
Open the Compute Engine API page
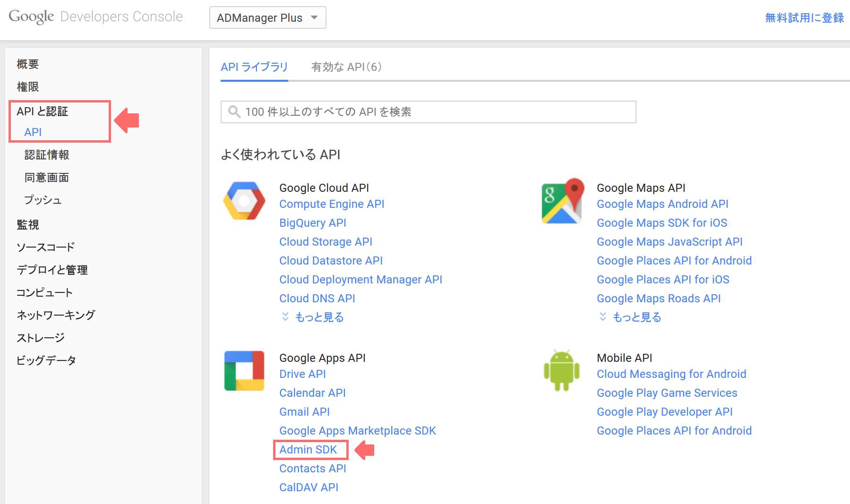click(x=331, y=204)
